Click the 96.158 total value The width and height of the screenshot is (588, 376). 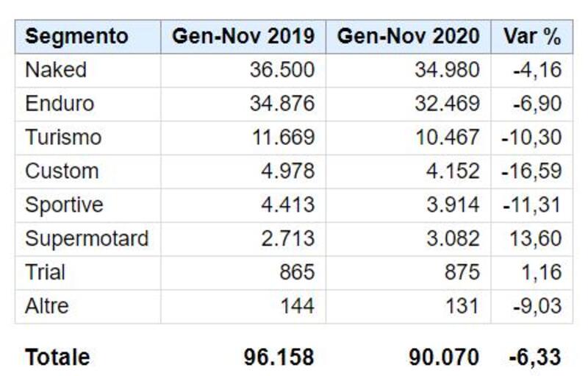[279, 358]
